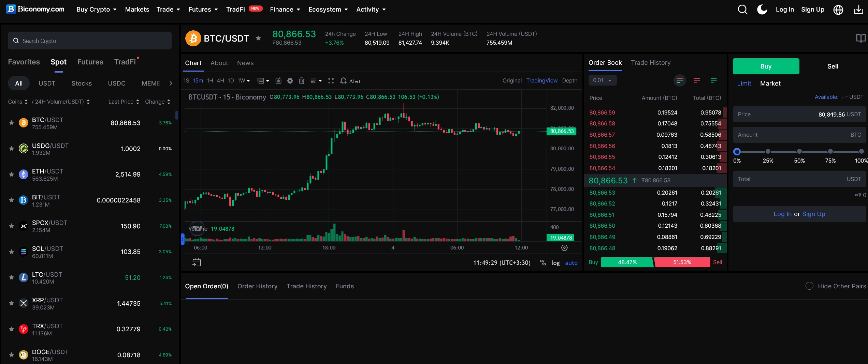Open chart settings gear icon
868x364 pixels.
tap(290, 81)
